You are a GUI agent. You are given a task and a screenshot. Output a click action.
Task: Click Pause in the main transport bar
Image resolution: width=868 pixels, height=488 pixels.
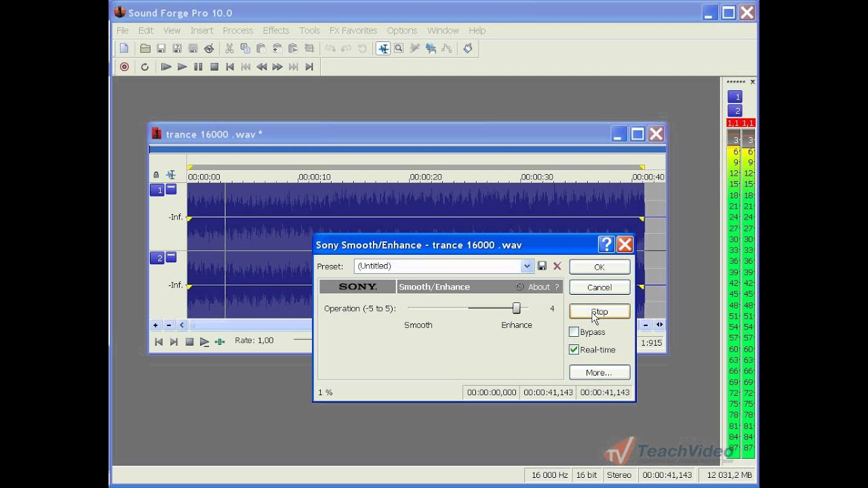pyautogui.click(x=198, y=66)
